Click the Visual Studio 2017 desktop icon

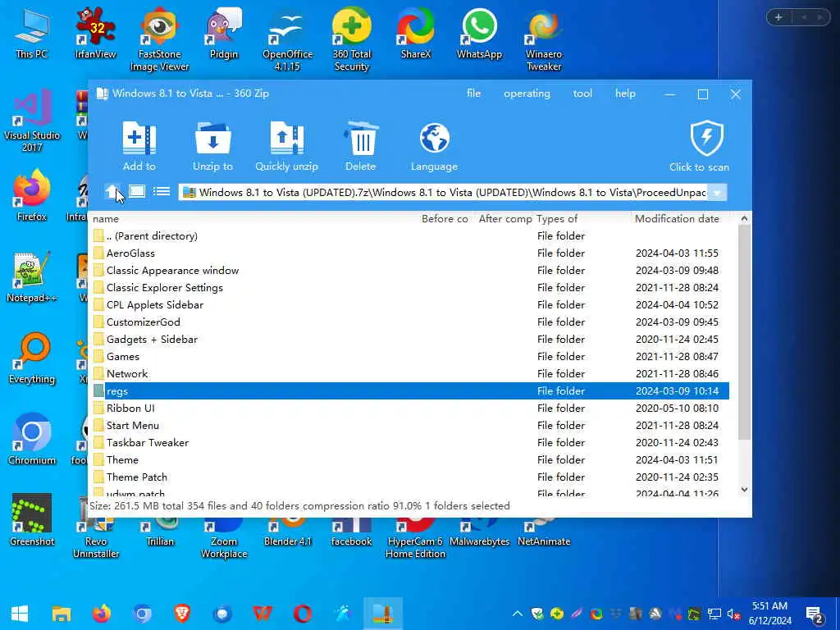tap(32, 121)
